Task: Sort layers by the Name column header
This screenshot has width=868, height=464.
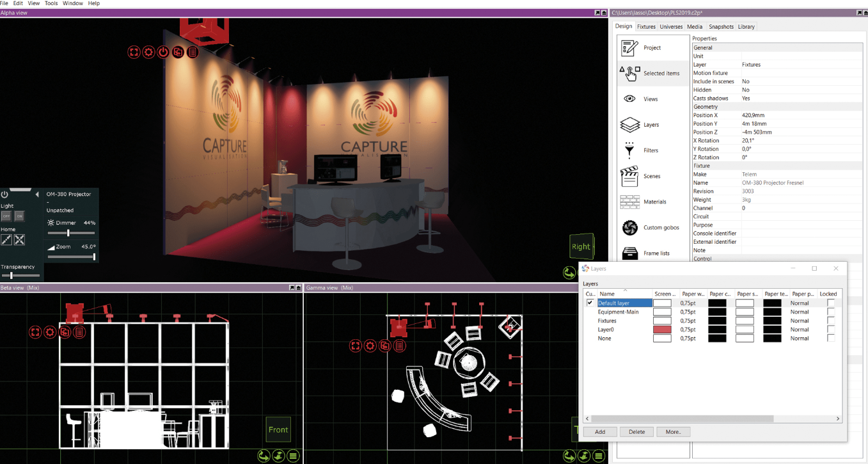Action: click(607, 294)
